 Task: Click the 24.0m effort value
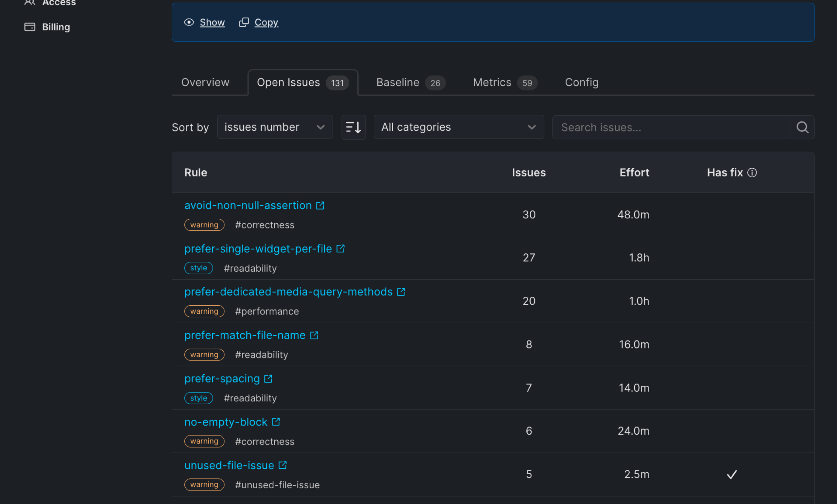pyautogui.click(x=633, y=431)
